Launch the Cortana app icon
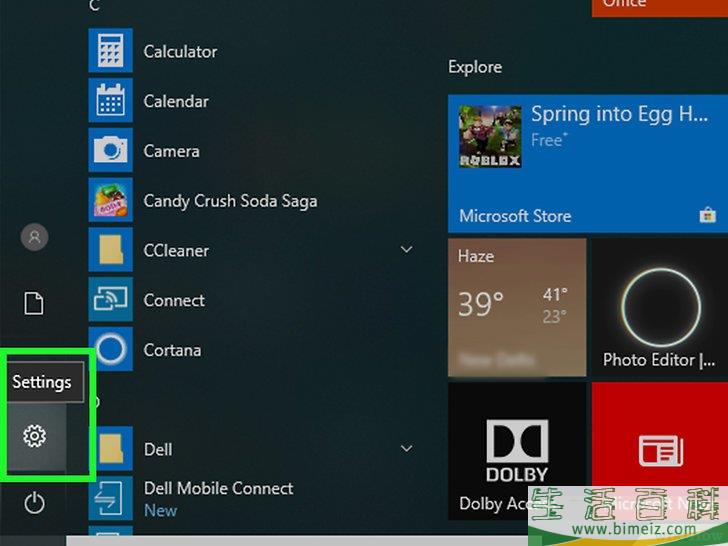 pos(110,349)
